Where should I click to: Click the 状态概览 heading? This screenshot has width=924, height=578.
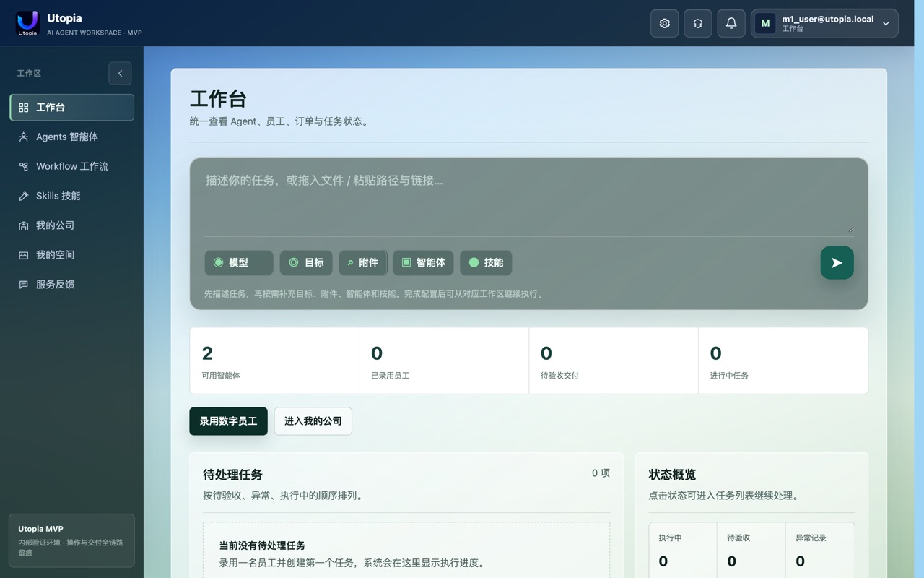point(672,475)
